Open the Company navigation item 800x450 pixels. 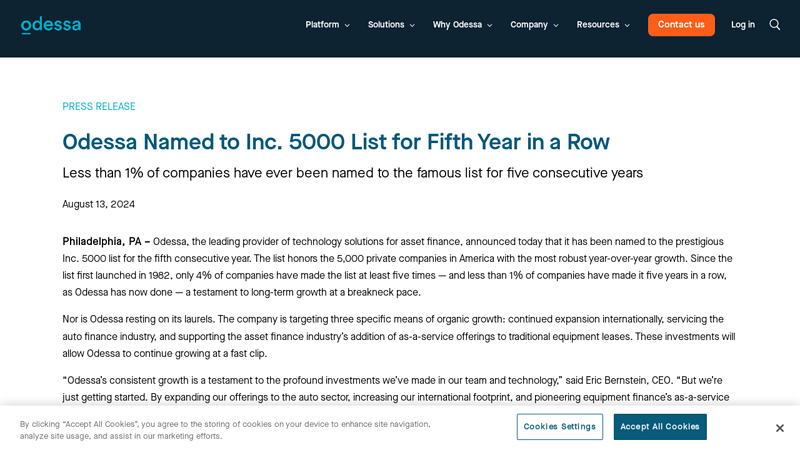pyautogui.click(x=529, y=25)
